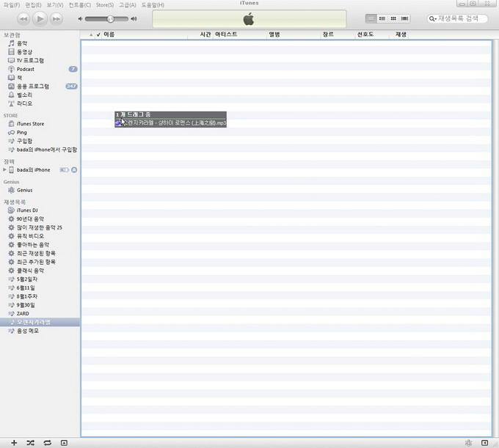The width and height of the screenshot is (499, 448).
Task: Adjust the volume slider knob
Action: (110, 19)
